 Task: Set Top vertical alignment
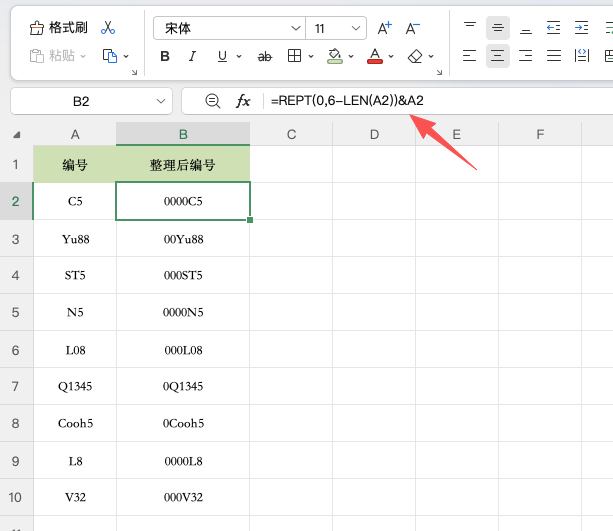(470, 28)
